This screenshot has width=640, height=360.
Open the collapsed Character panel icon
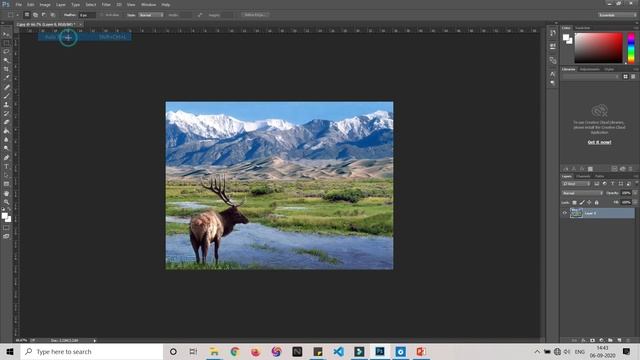click(553, 74)
